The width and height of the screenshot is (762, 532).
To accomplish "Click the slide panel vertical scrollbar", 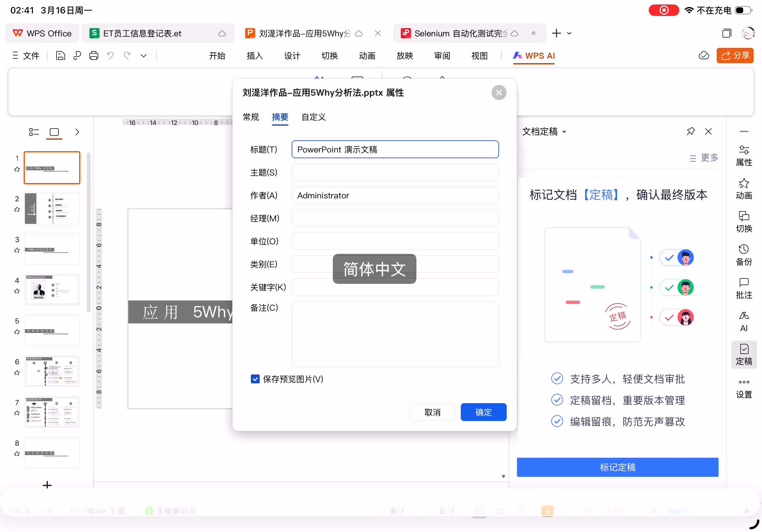I will pyautogui.click(x=88, y=232).
